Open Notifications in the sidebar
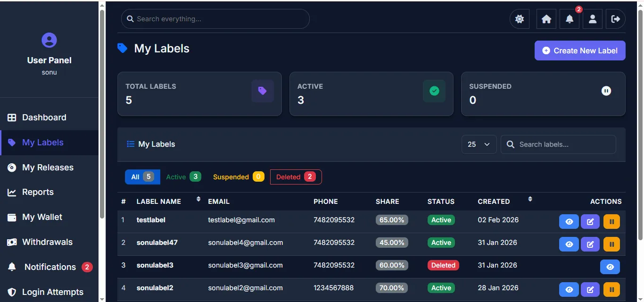This screenshot has height=302, width=644. (49, 267)
